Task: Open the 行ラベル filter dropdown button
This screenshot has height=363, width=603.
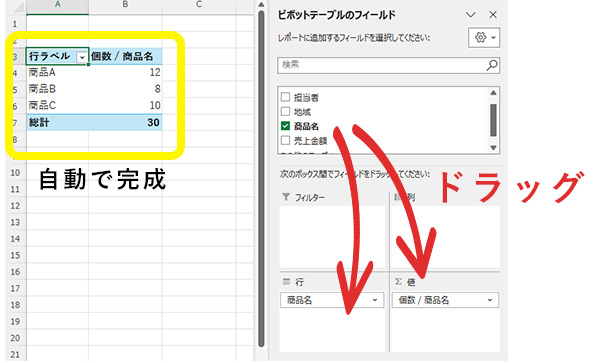Action: point(82,57)
